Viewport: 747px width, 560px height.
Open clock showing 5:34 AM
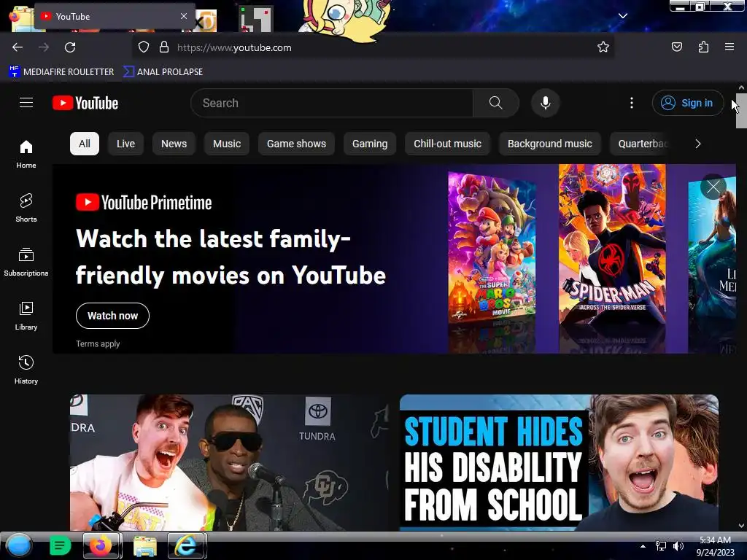point(715,546)
